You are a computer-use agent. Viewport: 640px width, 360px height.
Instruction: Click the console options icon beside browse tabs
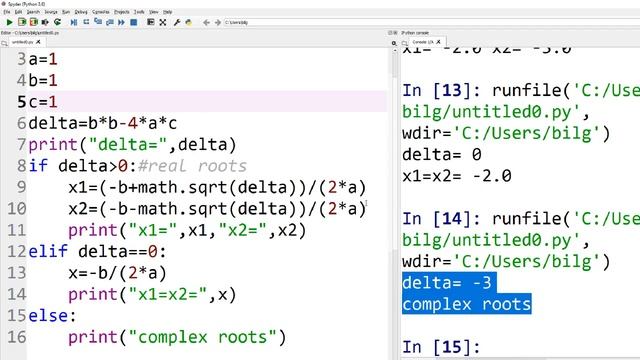394,42
